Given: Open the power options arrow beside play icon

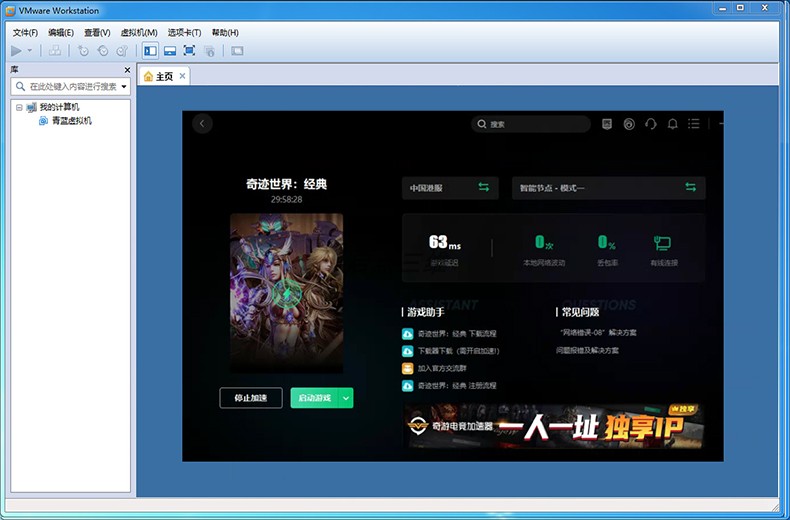Looking at the screenshot, I should (x=30, y=50).
